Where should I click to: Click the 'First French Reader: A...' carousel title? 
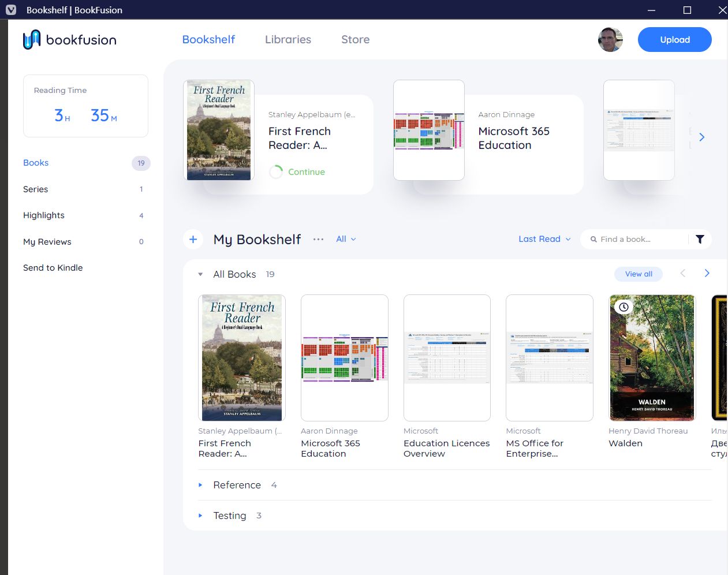(300, 138)
